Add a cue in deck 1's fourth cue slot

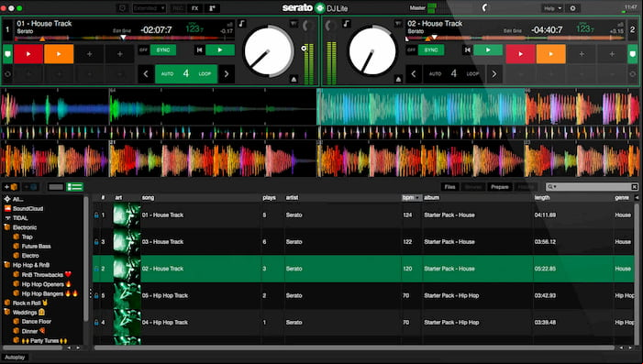120,54
